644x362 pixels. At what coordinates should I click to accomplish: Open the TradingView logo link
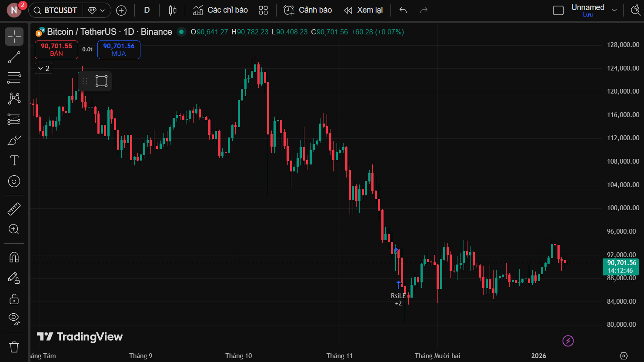point(80,337)
